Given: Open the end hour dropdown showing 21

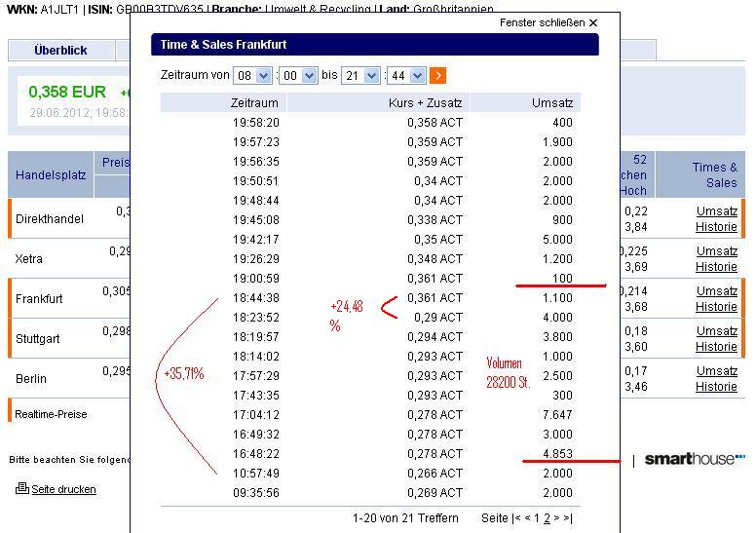Looking at the screenshot, I should (360, 76).
